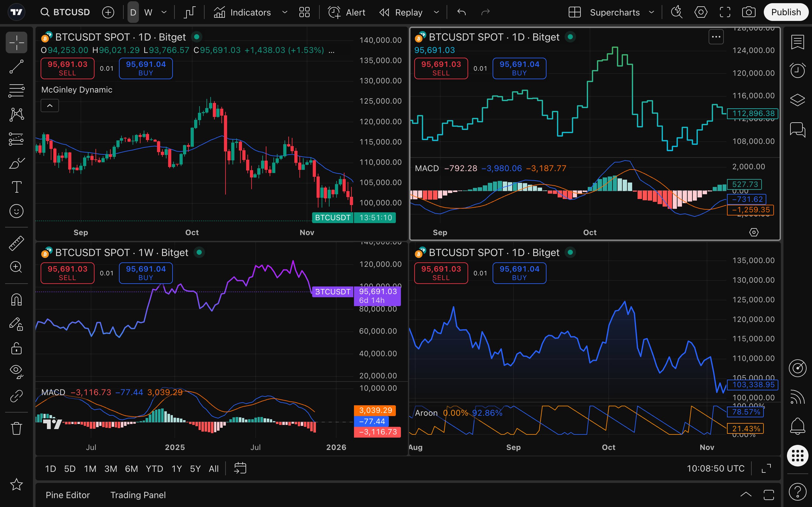Hide all drawings with eye icon
The image size is (812, 507).
16,370
